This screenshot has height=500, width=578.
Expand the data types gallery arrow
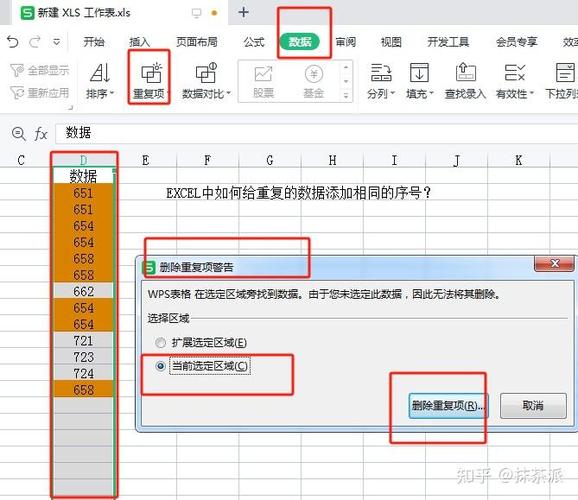[x=346, y=96]
